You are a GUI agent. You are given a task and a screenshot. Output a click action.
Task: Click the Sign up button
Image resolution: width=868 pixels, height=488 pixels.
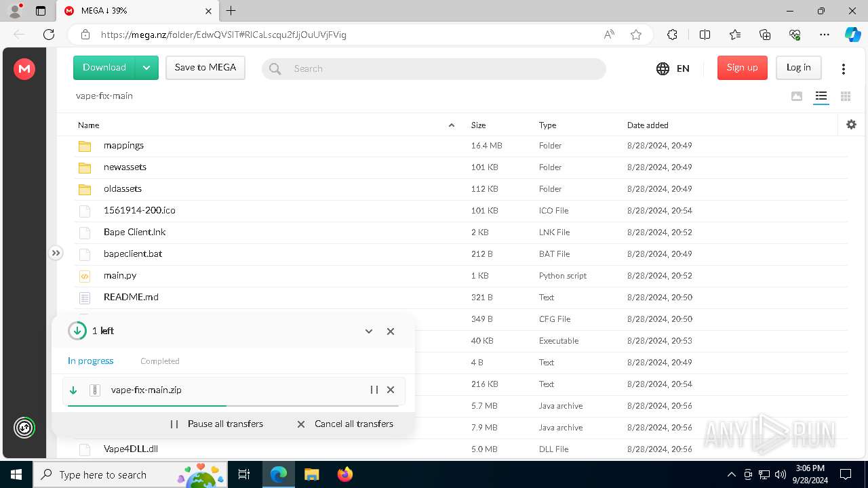[743, 68]
